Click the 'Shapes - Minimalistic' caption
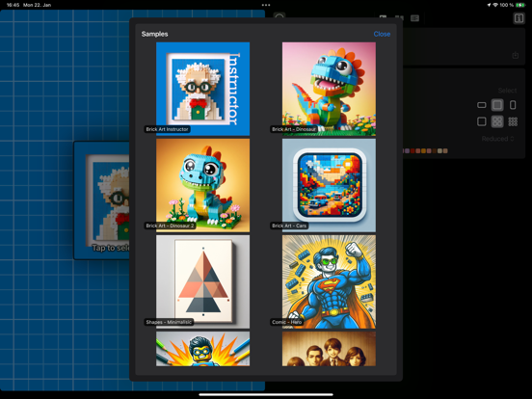Image resolution: width=532 pixels, height=399 pixels. click(x=169, y=322)
